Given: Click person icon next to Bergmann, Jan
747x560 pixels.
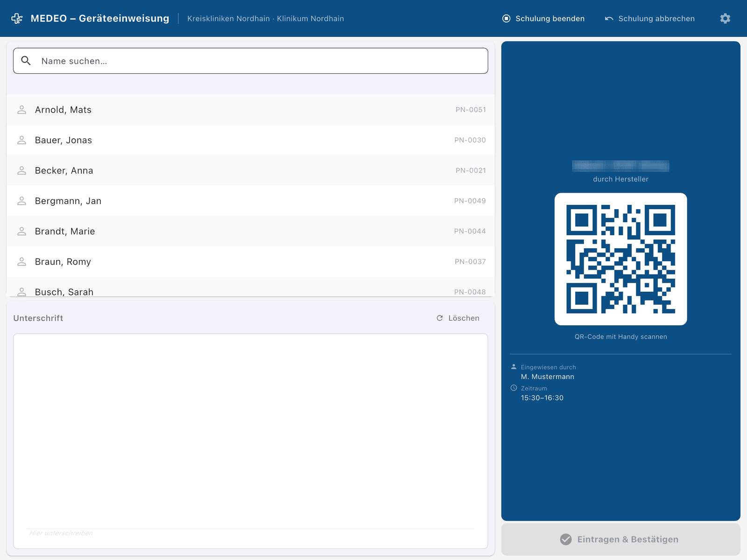Looking at the screenshot, I should (21, 201).
